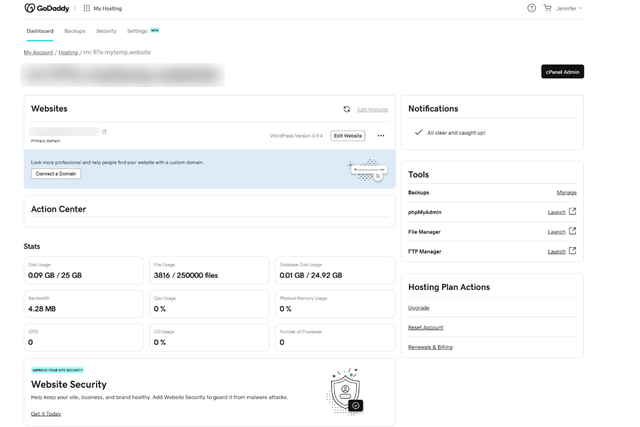The image size is (640, 427).
Task: Click the Hosting Plan Actions heading
Action: pyautogui.click(x=449, y=287)
